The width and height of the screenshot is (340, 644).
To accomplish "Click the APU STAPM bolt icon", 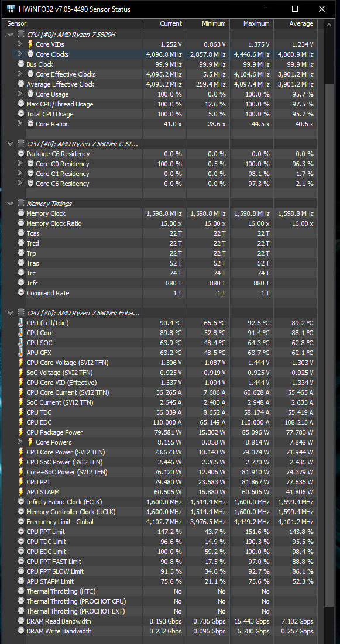I will tap(21, 492).
